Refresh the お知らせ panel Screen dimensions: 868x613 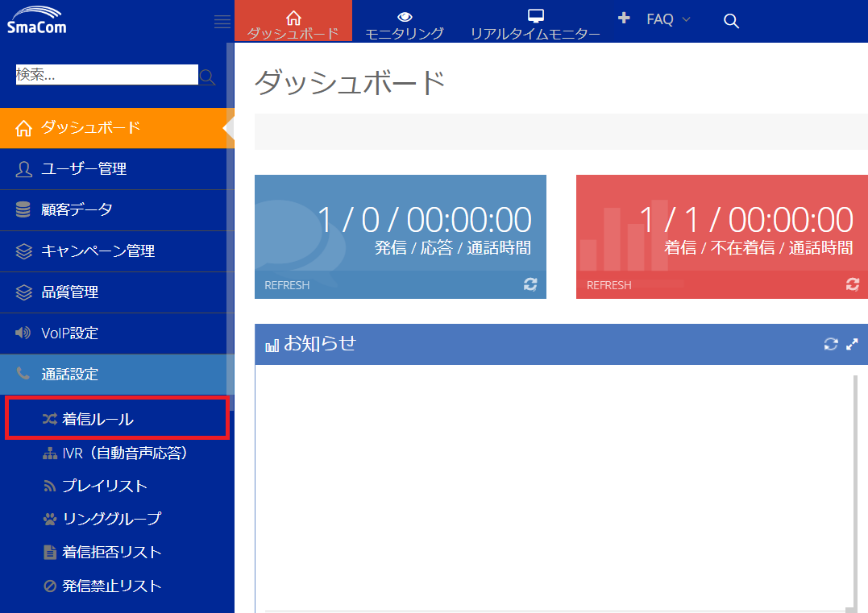click(831, 344)
